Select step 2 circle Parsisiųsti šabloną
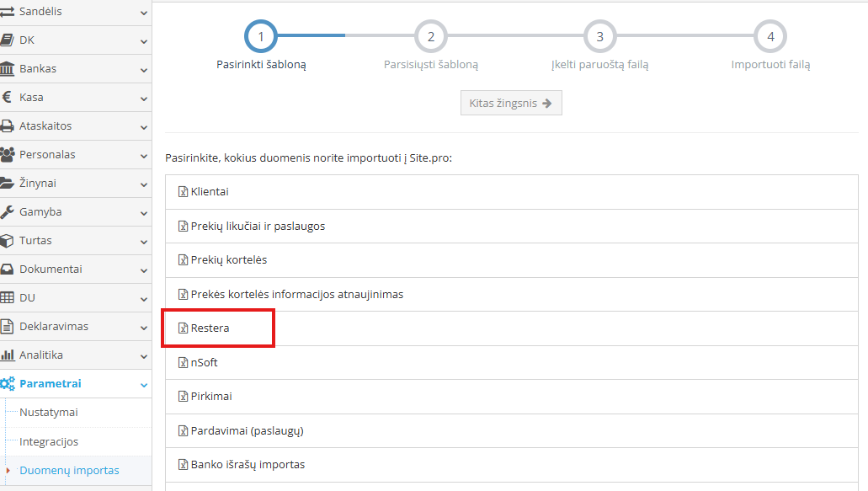 pos(431,36)
